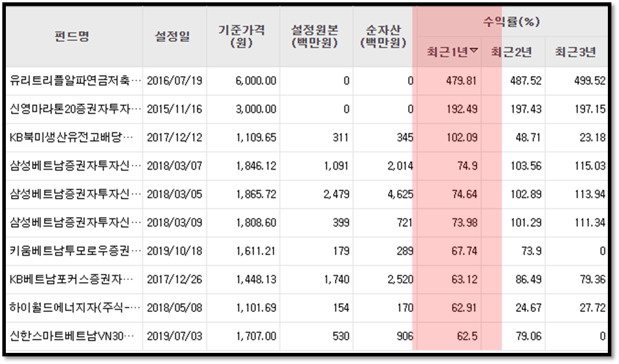The height and width of the screenshot is (364, 619).
Task: Click the 1-year return 102.09
Action: pos(461,138)
